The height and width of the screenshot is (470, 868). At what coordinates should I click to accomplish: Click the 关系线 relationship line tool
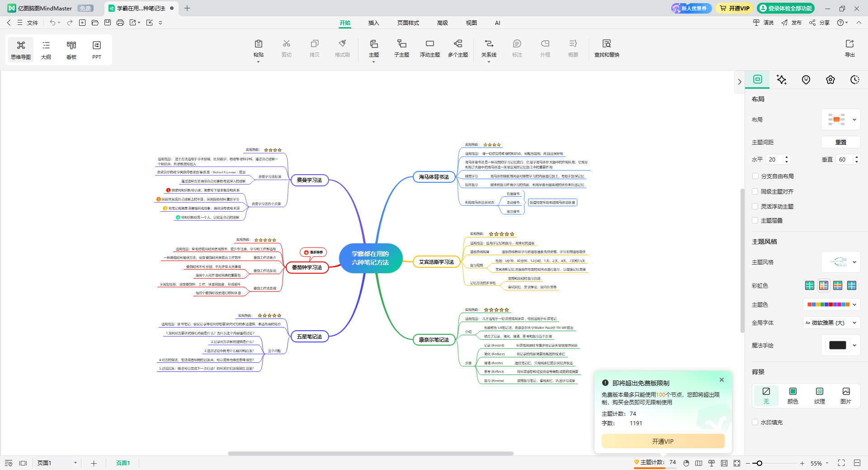pyautogui.click(x=489, y=47)
